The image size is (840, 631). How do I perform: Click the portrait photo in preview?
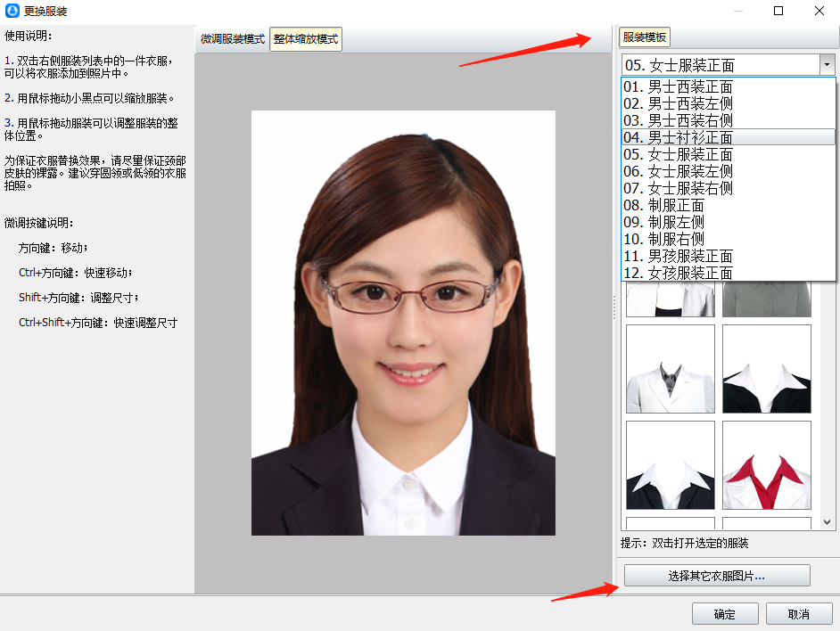(403, 323)
